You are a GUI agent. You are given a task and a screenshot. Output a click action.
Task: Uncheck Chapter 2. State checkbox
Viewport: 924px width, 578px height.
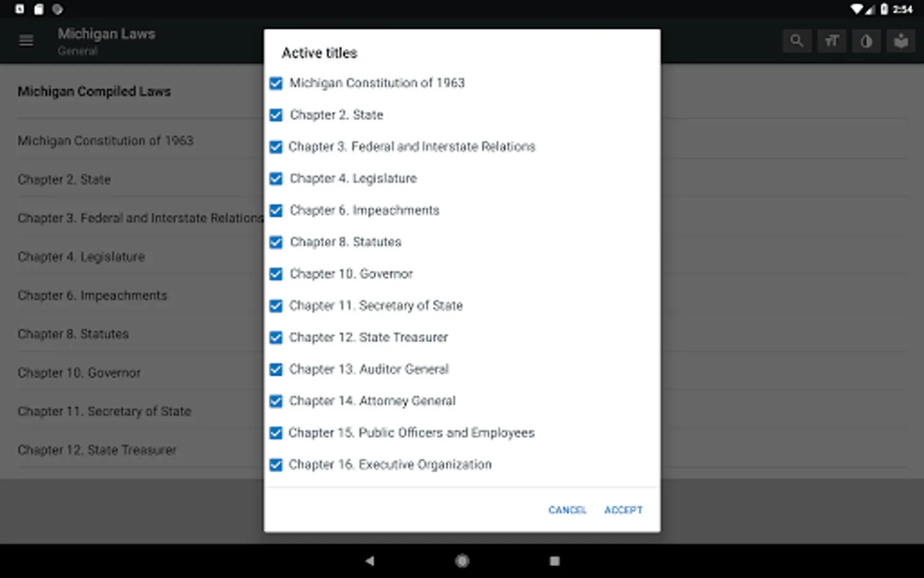[x=276, y=115]
